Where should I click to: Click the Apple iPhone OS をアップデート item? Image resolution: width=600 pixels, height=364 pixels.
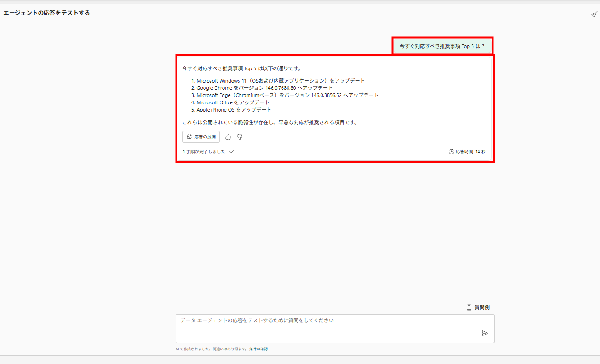234,110
